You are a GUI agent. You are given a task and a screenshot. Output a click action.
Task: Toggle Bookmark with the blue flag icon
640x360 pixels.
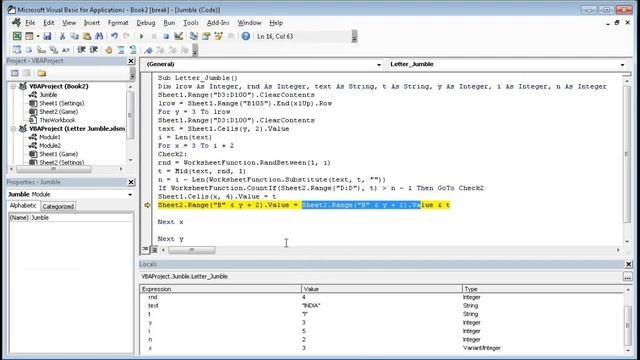[148, 50]
